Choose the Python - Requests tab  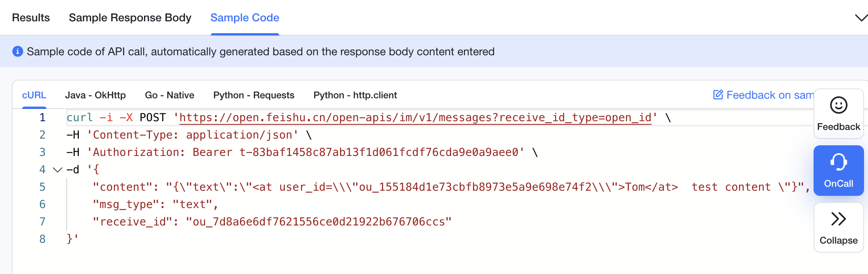click(254, 95)
